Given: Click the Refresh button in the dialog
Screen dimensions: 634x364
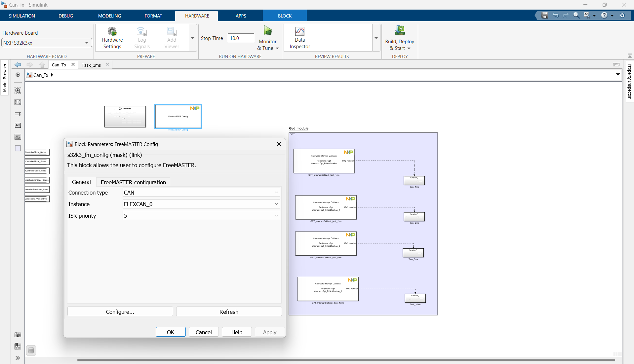Looking at the screenshot, I should point(229,311).
